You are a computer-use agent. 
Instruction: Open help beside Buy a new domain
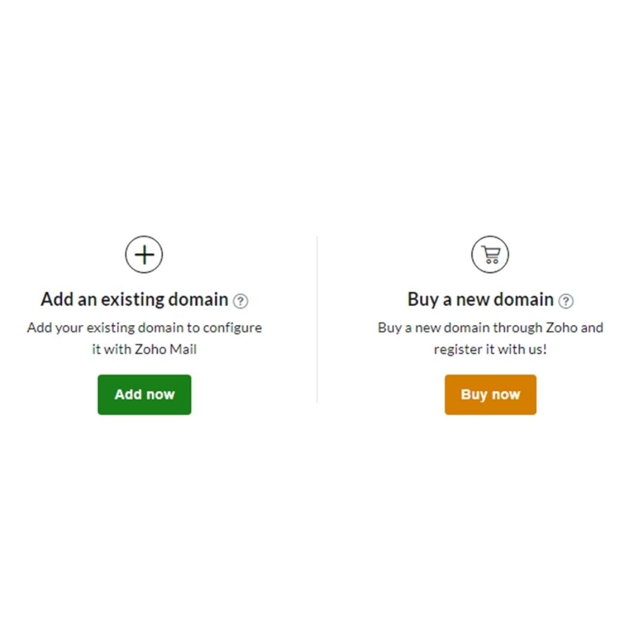[566, 301]
